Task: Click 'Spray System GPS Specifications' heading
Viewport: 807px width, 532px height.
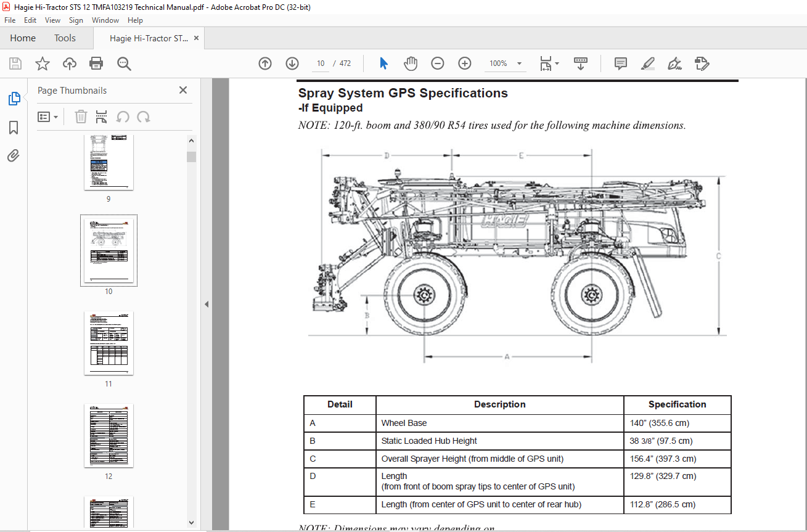Action: [x=403, y=93]
